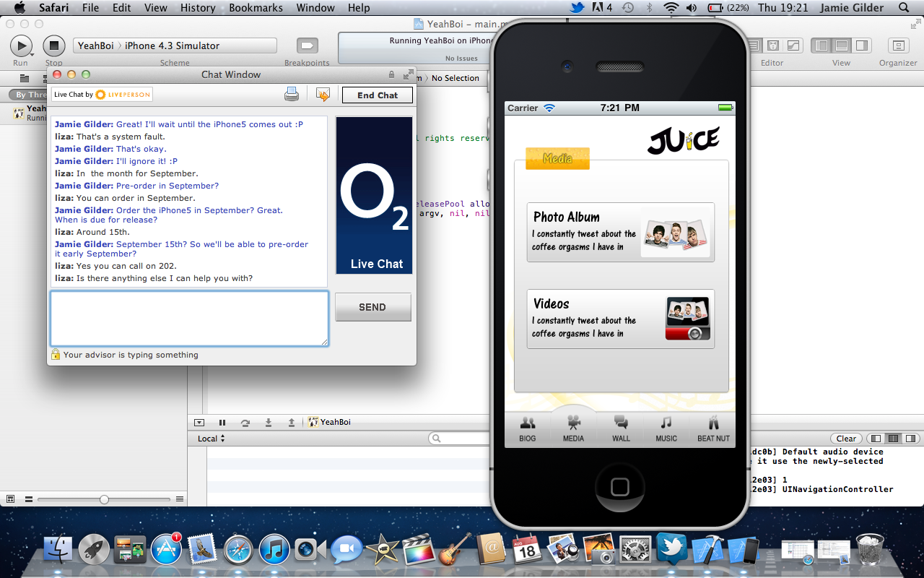Open the volume control in the menu bar

click(692, 8)
